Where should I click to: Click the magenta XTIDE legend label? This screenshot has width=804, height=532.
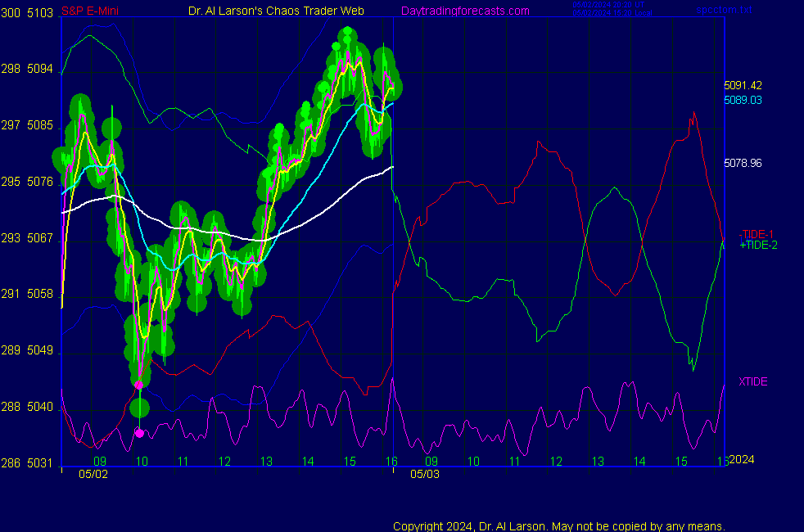(752, 381)
